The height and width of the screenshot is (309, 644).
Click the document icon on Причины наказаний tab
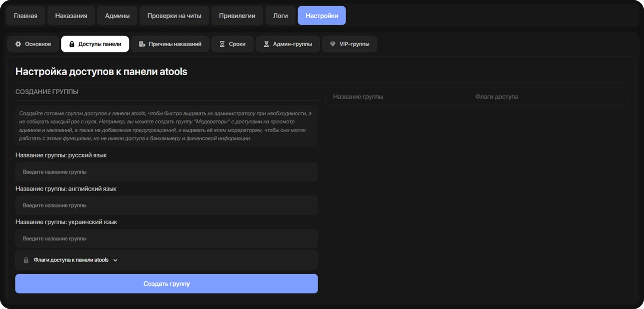pos(142,44)
